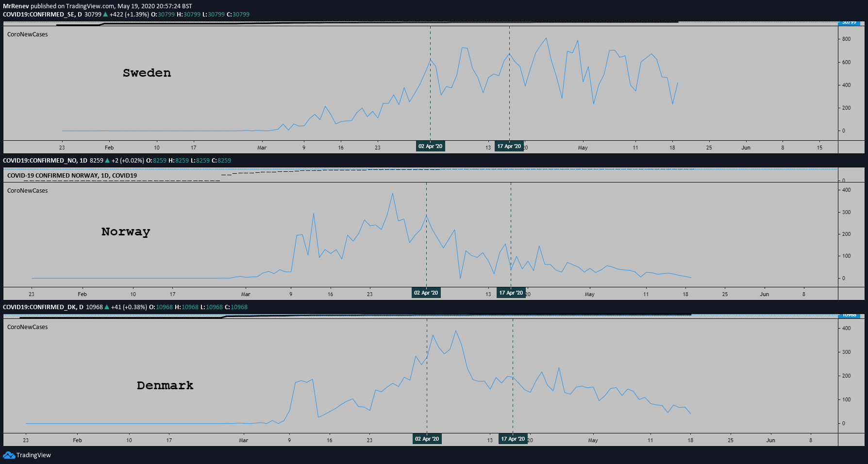
Task: Click the Mar label on Norway time axis
Action: pyautogui.click(x=246, y=294)
